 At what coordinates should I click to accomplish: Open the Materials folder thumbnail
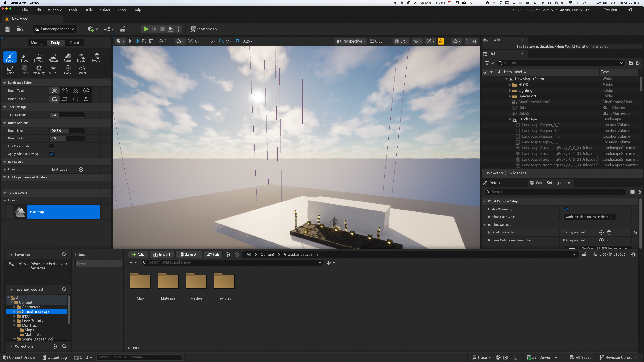(168, 281)
